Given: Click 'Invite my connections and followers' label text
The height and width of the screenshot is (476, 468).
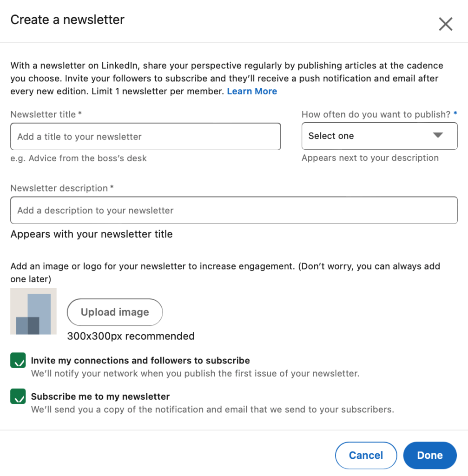Looking at the screenshot, I should click(x=140, y=361).
